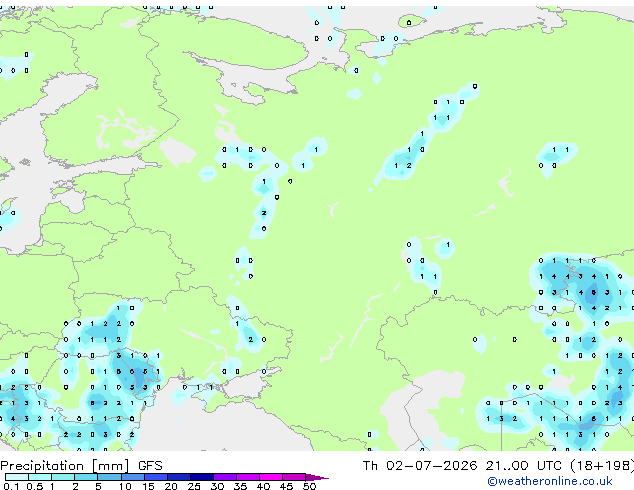Click the '(18+198)' forecast run text
This screenshot has height=490, width=634.
click(602, 466)
